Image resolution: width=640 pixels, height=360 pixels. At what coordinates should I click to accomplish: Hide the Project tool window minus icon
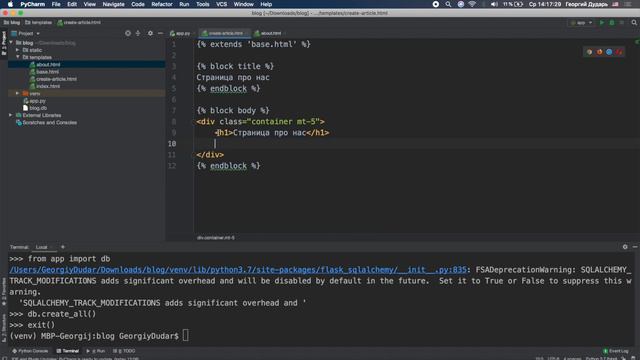pyautogui.click(x=160, y=33)
